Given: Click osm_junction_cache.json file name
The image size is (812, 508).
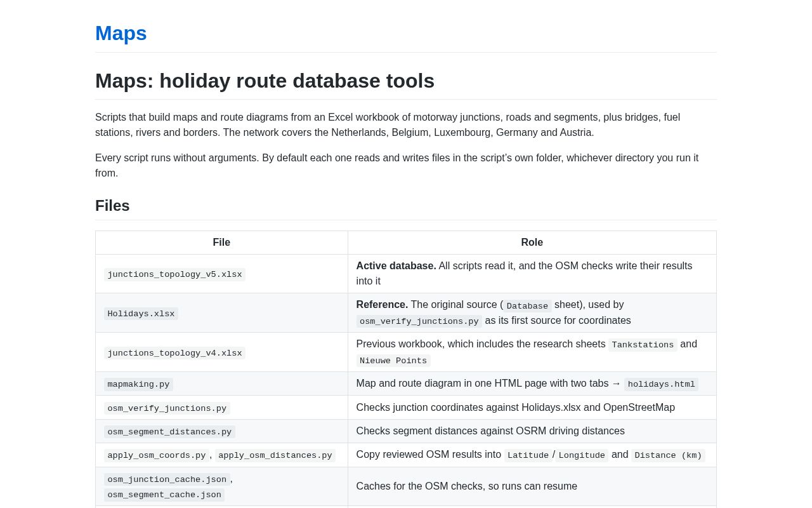Looking at the screenshot, I should (x=167, y=479).
